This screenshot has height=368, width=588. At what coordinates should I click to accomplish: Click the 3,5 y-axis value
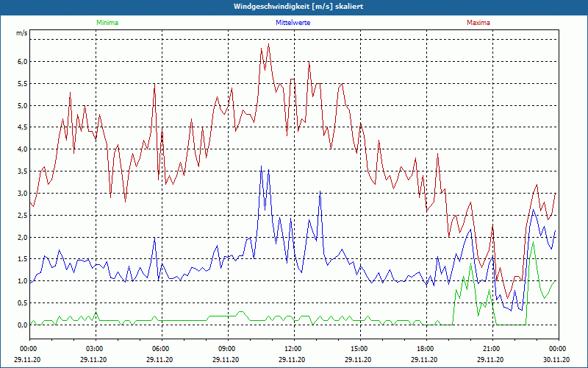click(x=23, y=171)
